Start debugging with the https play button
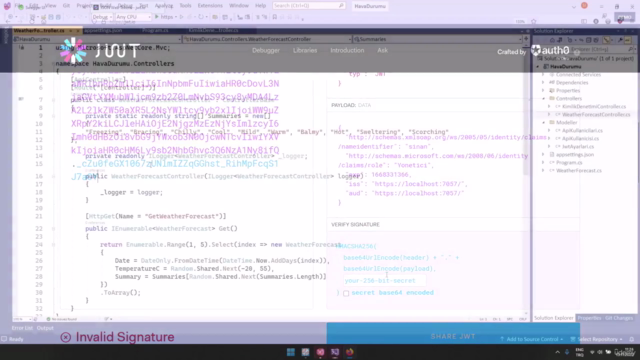Image resolution: width=640 pixels, height=360 pixels. pos(164,17)
